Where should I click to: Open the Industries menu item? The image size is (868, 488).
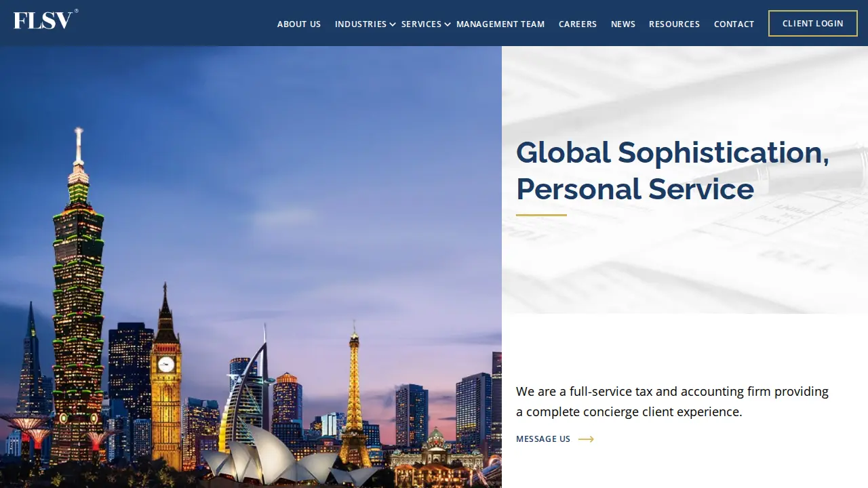click(x=361, y=24)
